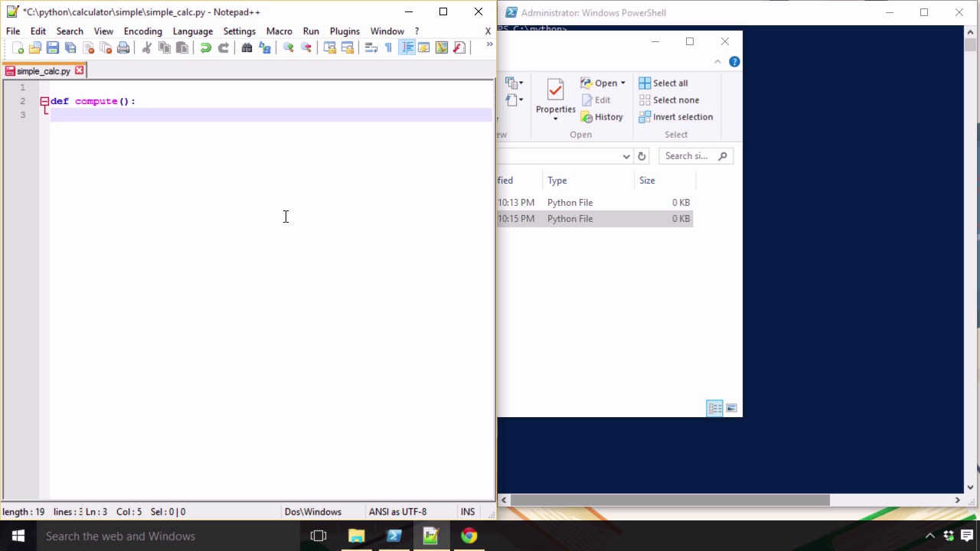Open Chrome from the taskbar
Screen dimensions: 980x551
469,536
